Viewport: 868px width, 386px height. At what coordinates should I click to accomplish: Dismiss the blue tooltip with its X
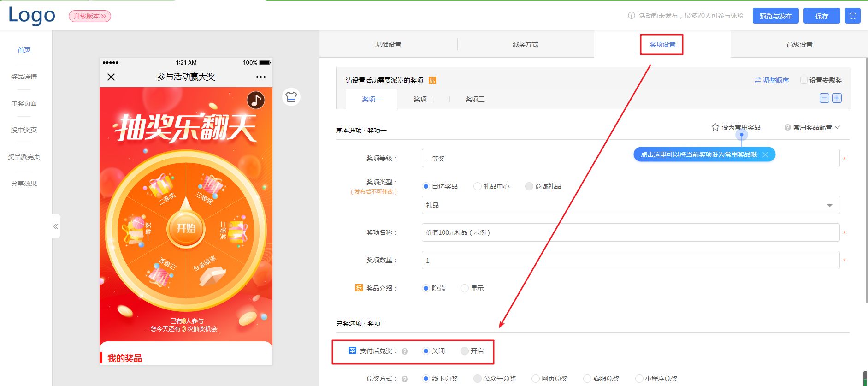[765, 154]
